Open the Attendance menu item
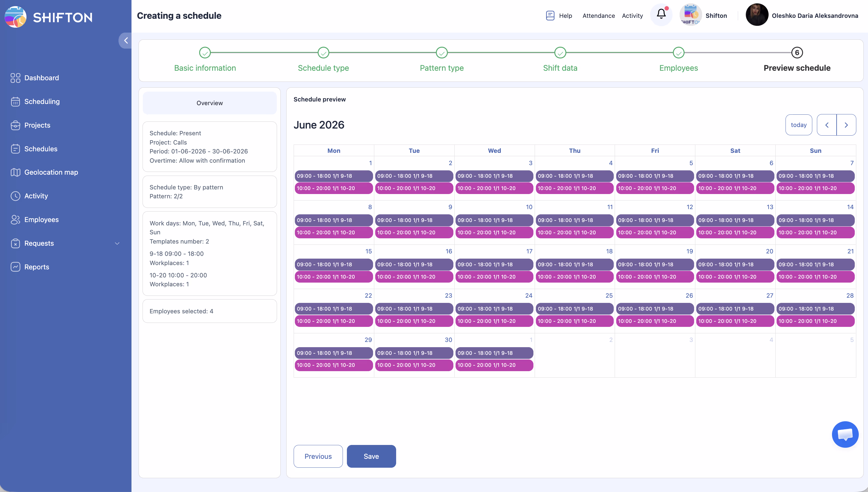Viewport: 868px width, 492px height. [598, 16]
